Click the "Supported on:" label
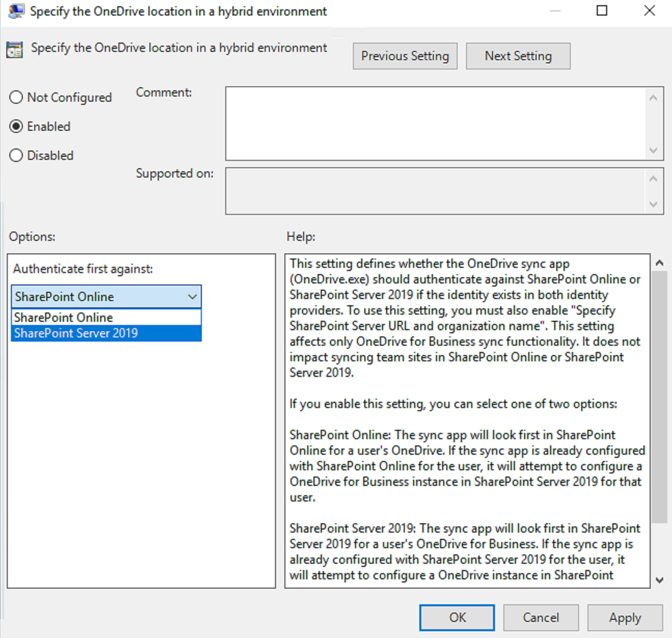 pos(175,173)
